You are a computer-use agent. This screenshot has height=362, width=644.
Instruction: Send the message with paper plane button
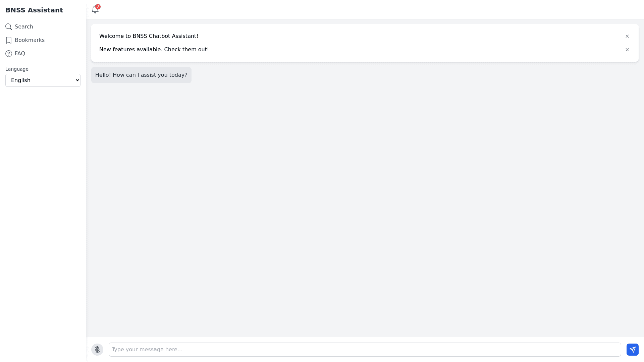coord(632,350)
